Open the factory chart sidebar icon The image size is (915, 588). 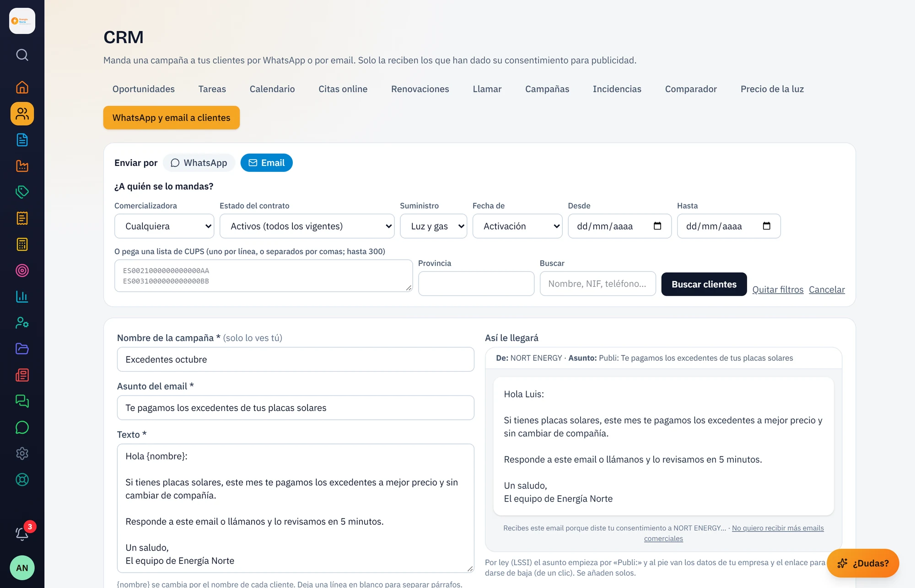22,166
